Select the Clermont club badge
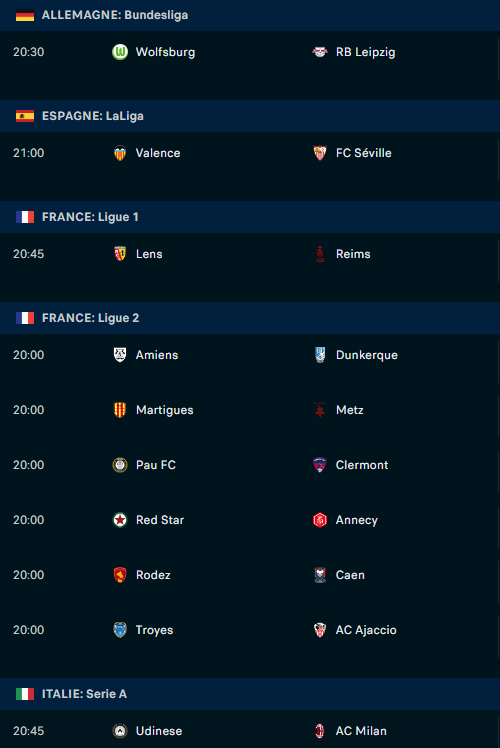 320,465
